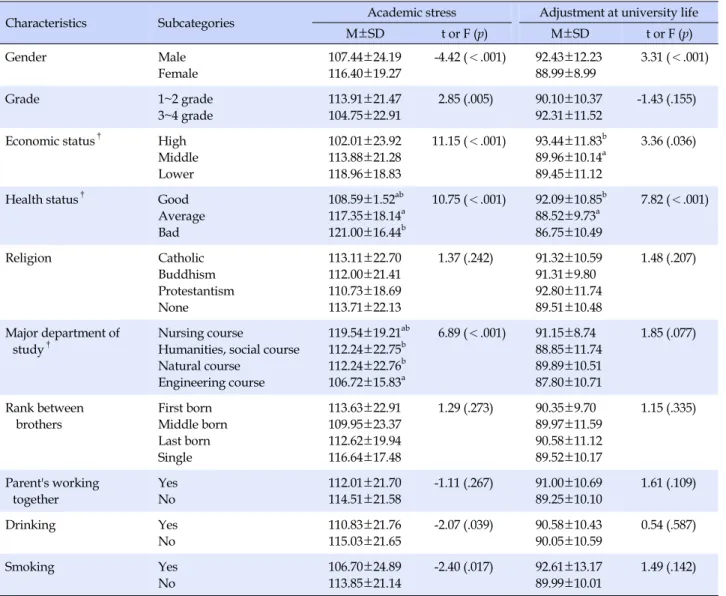The height and width of the screenshot is (596, 726).
Task: Select the 'Single' subcategory
Action: (x=175, y=458)
